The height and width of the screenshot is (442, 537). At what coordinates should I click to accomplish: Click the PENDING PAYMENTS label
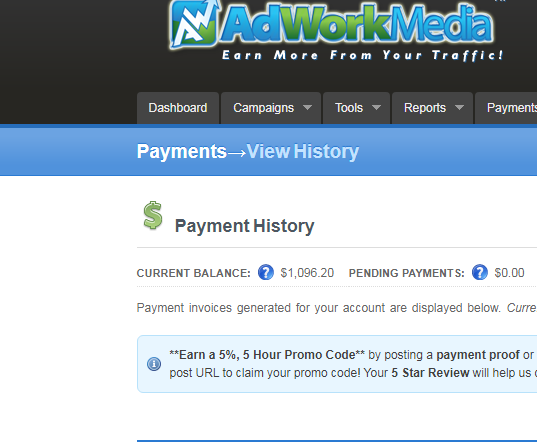(407, 273)
